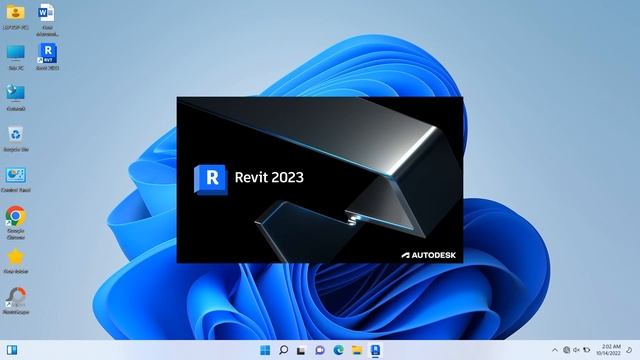Open File Explorer from the taskbar
Screen dimensions: 640x360
[x=357, y=350]
